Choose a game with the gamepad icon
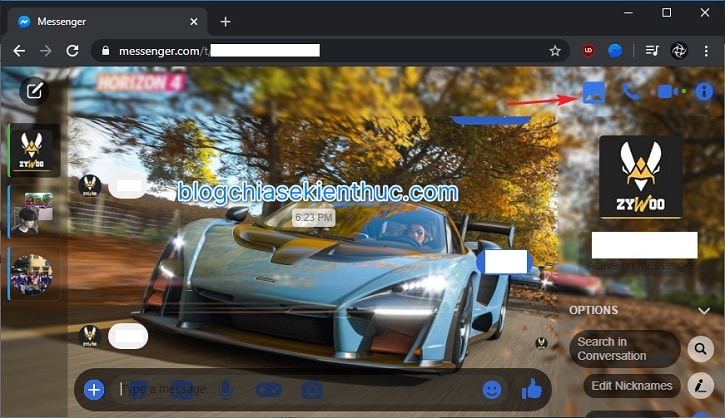The height and width of the screenshot is (418, 725). click(269, 390)
